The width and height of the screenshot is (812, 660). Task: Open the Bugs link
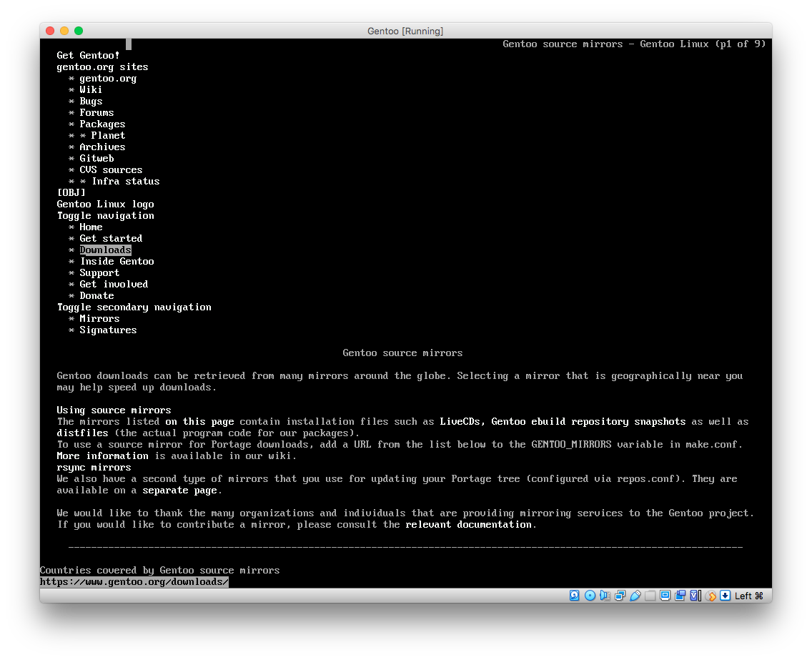(x=91, y=101)
